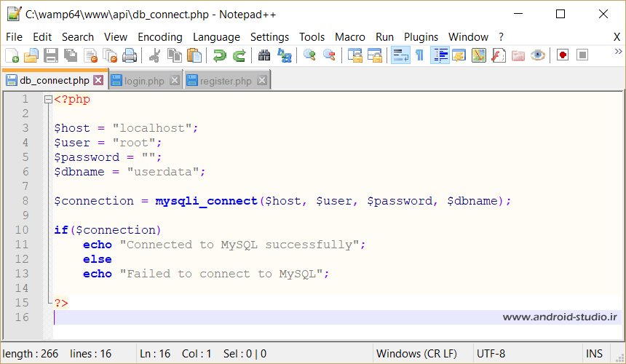The width and height of the screenshot is (626, 364).
Task: Collapse the PHP block fold marker on line 1
Action: click(x=48, y=100)
